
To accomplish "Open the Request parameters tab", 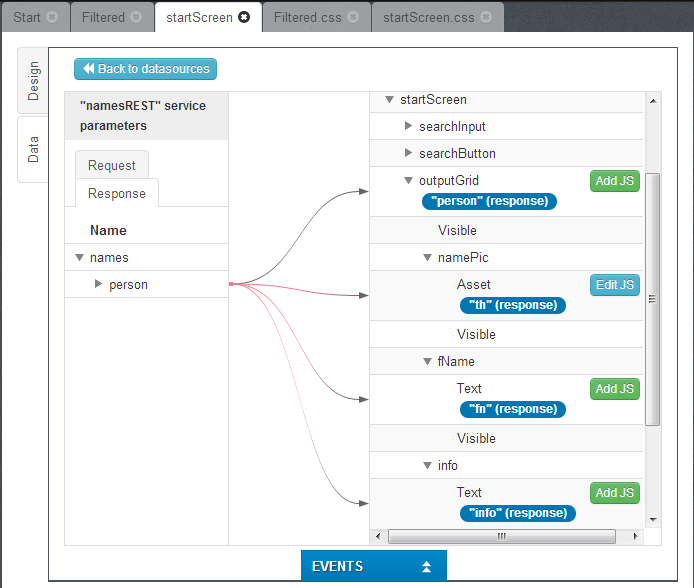I will (x=111, y=165).
